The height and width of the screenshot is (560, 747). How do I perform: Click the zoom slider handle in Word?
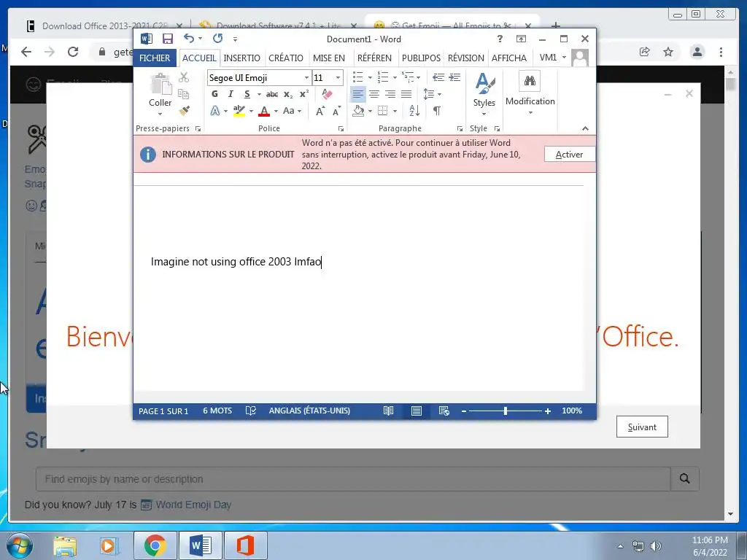(506, 411)
